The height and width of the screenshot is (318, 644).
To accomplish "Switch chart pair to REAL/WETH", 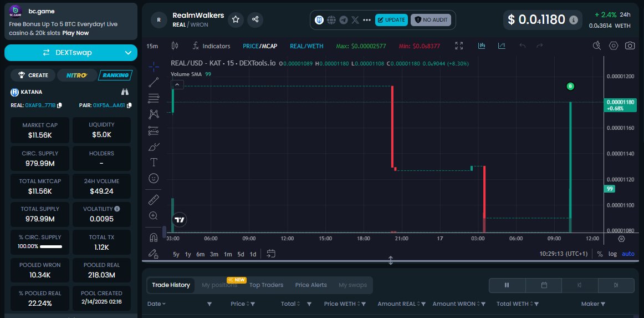I will pos(306,46).
